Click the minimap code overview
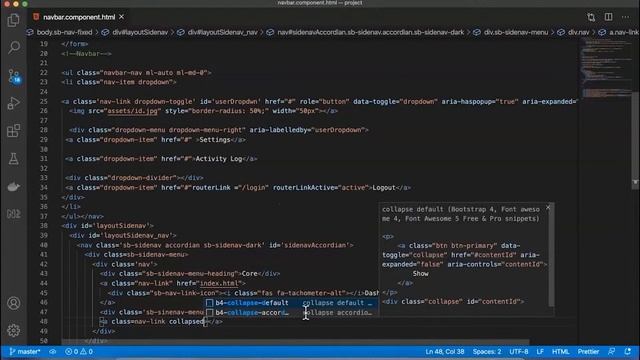The width and height of the screenshot is (640, 360). (x=605, y=69)
